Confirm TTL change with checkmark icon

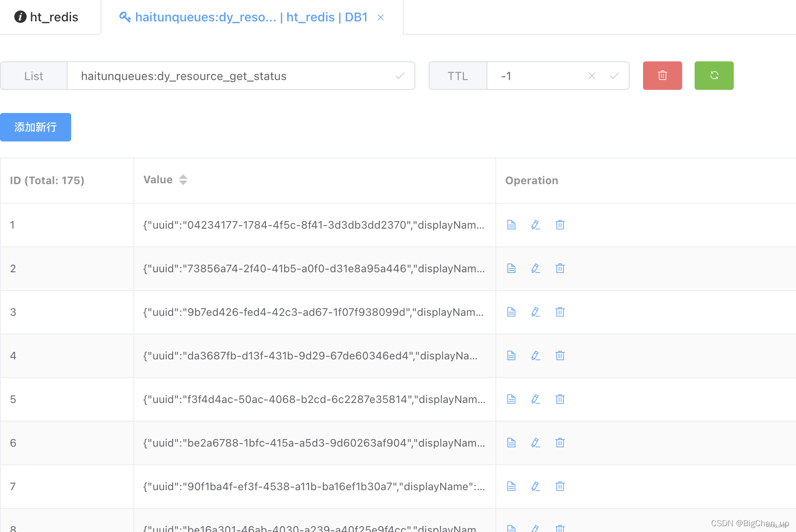[614, 76]
